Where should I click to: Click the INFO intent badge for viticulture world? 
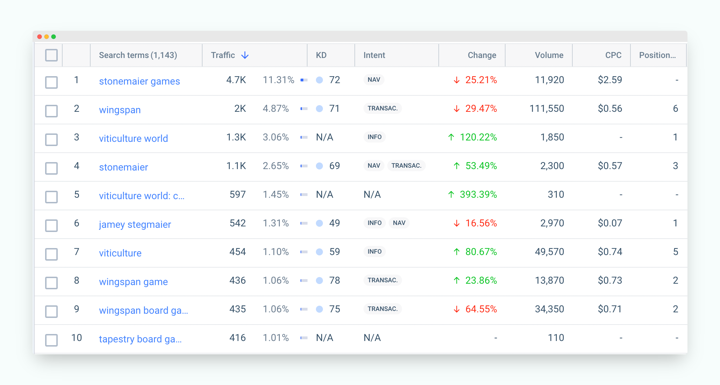point(375,137)
